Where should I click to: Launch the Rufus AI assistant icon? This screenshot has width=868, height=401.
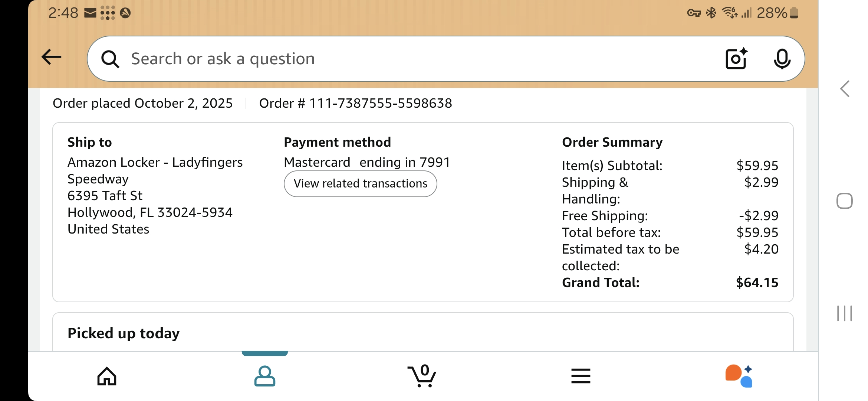pyautogui.click(x=739, y=376)
